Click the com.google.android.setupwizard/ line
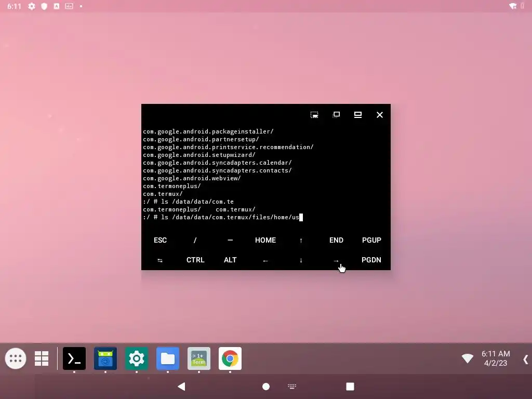The height and width of the screenshot is (399, 532). tap(199, 155)
